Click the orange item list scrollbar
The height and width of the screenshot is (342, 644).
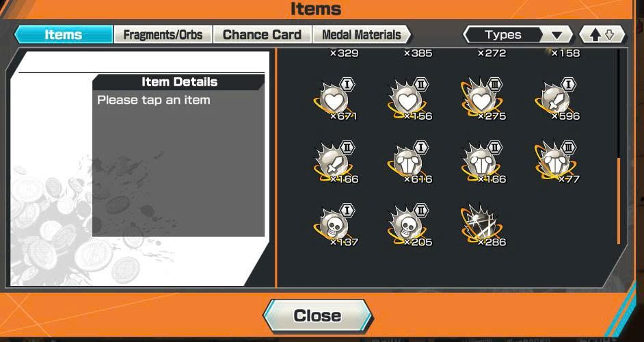pyautogui.click(x=619, y=200)
